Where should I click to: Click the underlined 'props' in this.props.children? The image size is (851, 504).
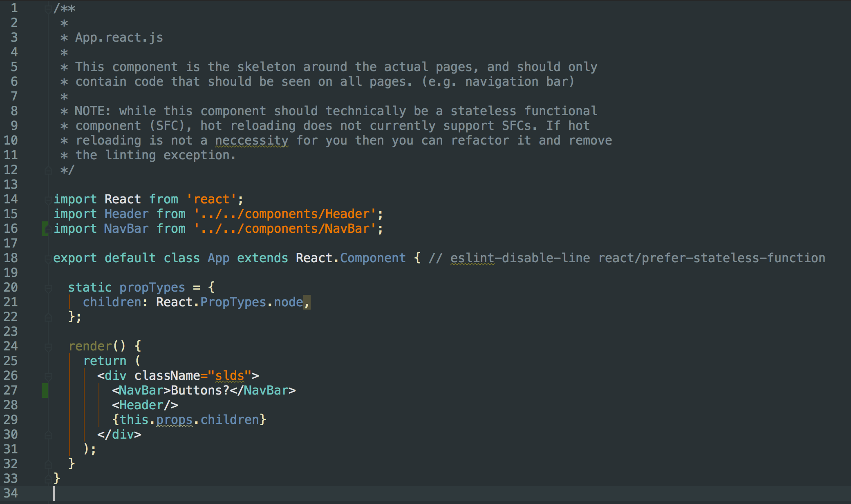click(174, 420)
